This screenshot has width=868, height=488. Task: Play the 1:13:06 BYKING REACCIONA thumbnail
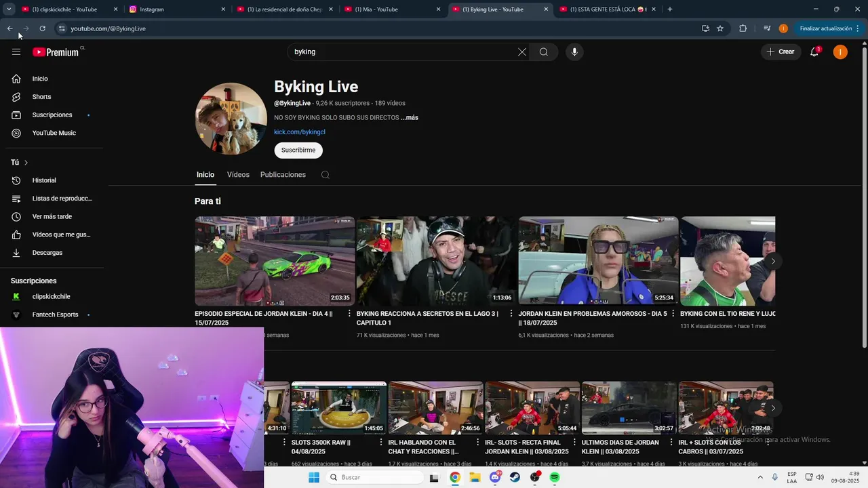point(436,261)
